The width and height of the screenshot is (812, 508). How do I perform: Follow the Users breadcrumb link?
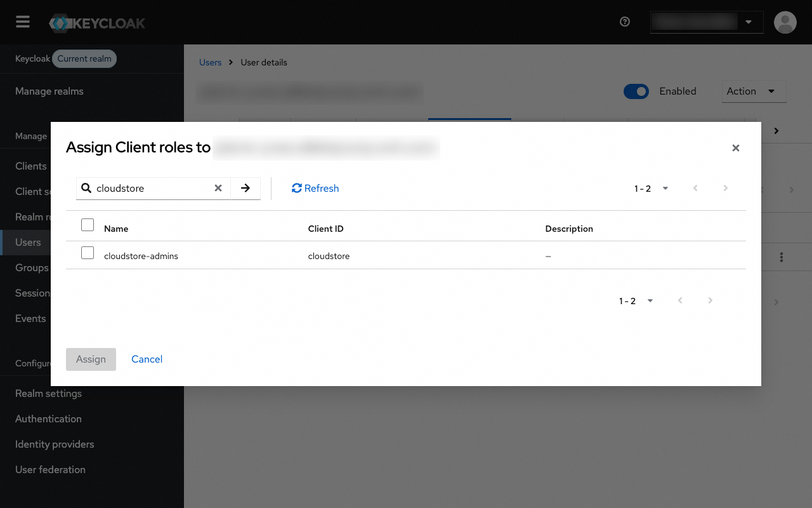click(210, 62)
